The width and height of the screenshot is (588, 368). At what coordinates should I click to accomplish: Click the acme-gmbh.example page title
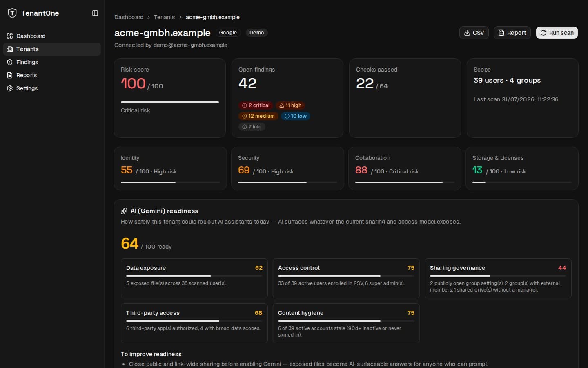pos(163,33)
